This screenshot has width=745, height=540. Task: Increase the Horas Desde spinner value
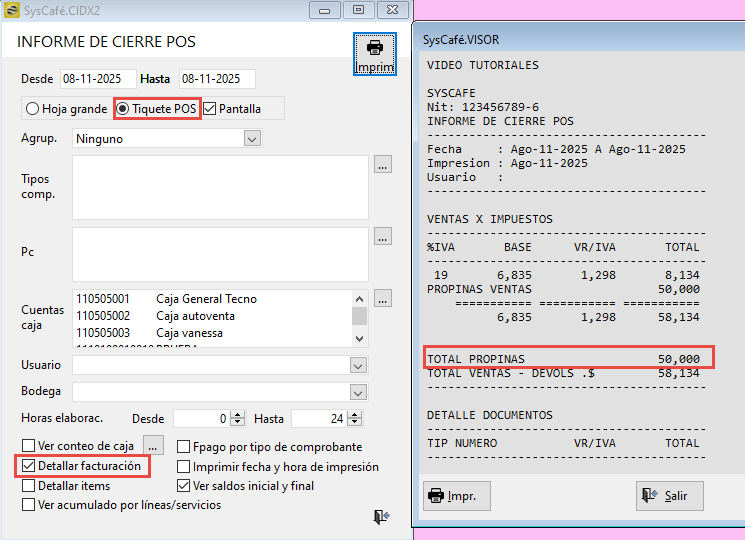pos(238,415)
